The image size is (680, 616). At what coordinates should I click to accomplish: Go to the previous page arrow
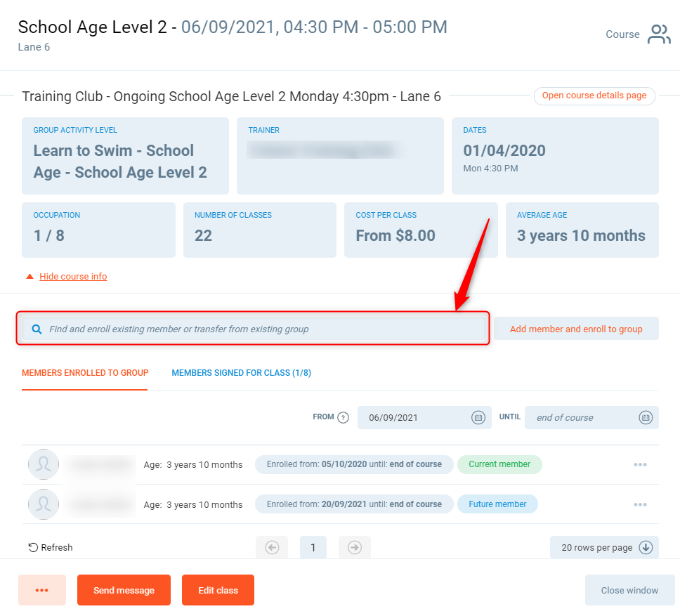tap(272, 547)
